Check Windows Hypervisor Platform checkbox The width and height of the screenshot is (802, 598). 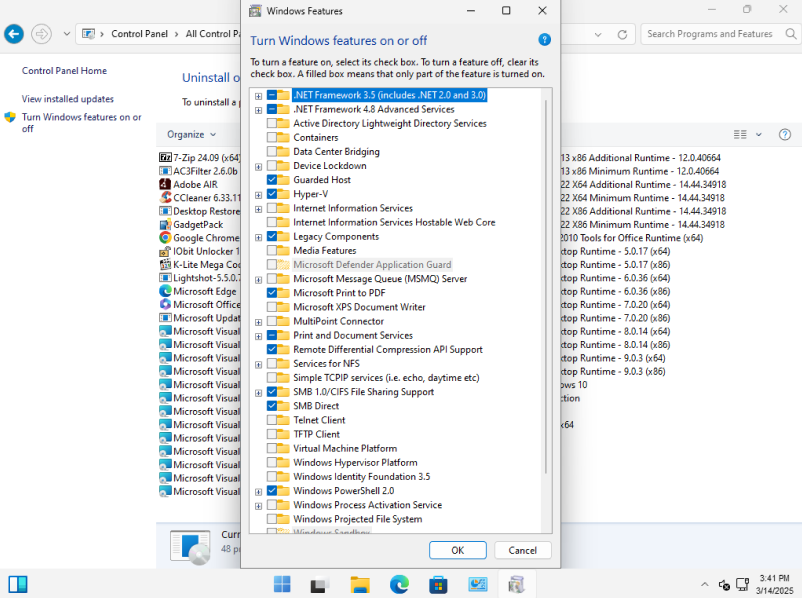pos(272,462)
